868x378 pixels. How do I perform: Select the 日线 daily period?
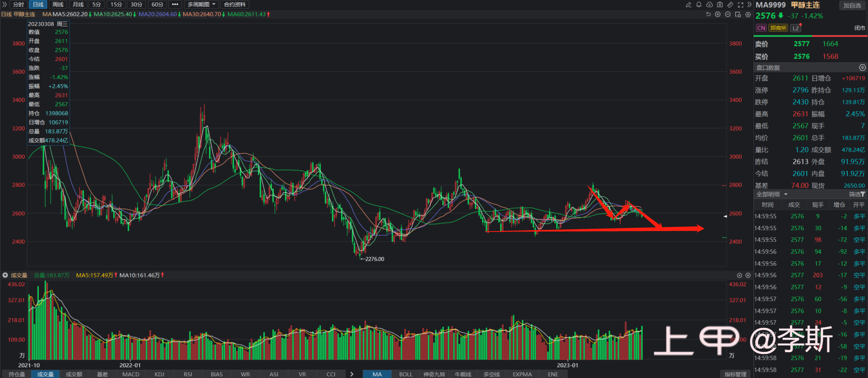pos(38,5)
